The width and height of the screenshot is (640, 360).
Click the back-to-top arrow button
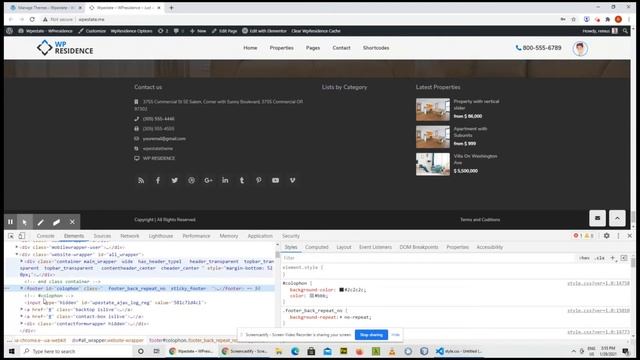[617, 218]
